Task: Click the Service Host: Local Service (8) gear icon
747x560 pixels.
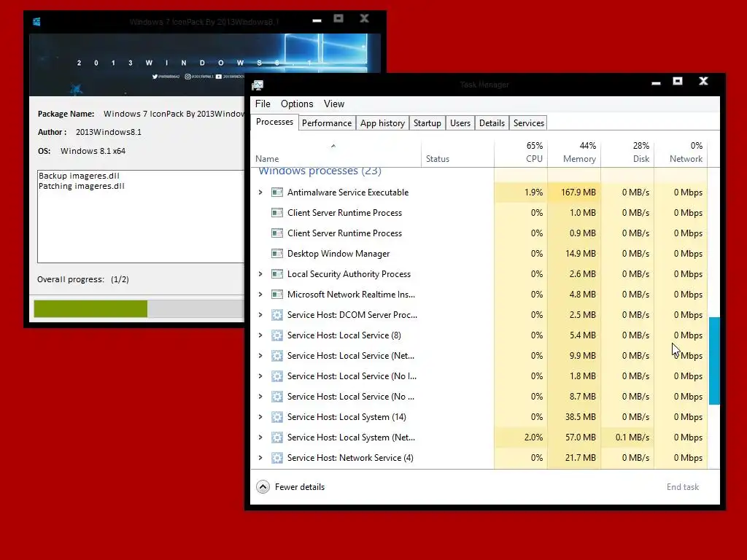Action: 276,335
